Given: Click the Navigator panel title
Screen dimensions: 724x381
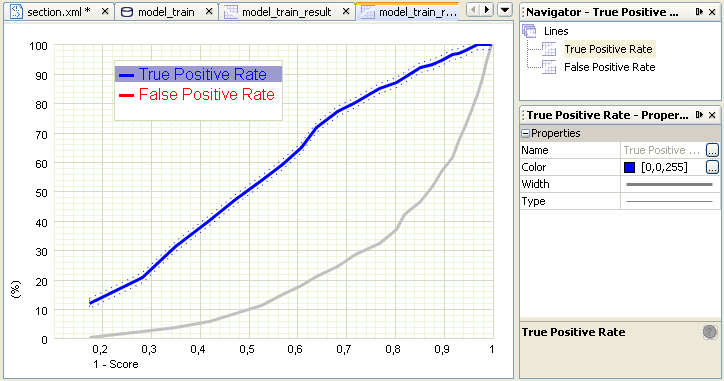Looking at the screenshot, I should [x=602, y=12].
